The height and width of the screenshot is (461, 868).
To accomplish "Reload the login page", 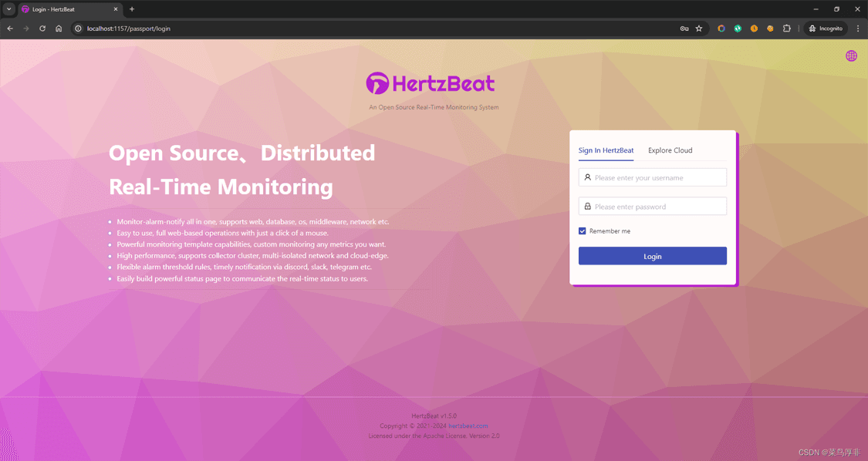I will click(x=42, y=29).
